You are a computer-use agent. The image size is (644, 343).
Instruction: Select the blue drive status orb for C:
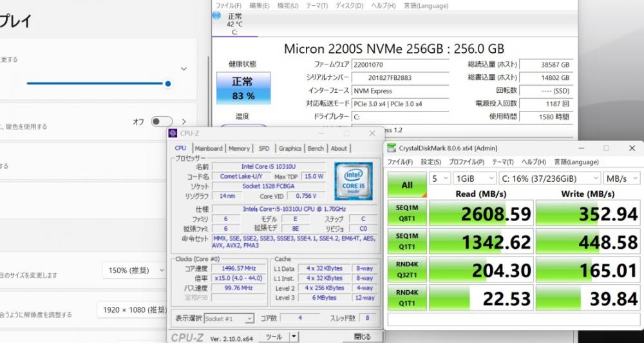[217, 15]
